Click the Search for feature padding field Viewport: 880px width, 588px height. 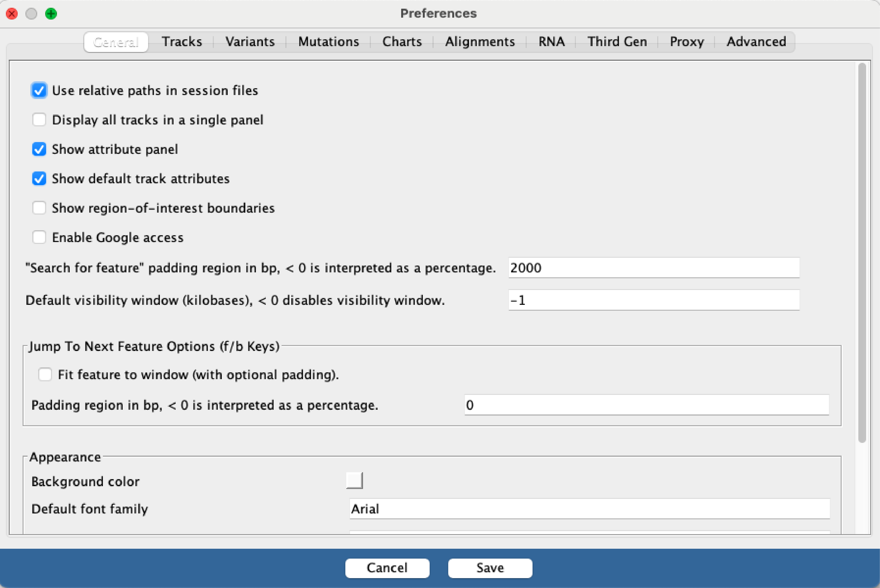click(x=653, y=268)
